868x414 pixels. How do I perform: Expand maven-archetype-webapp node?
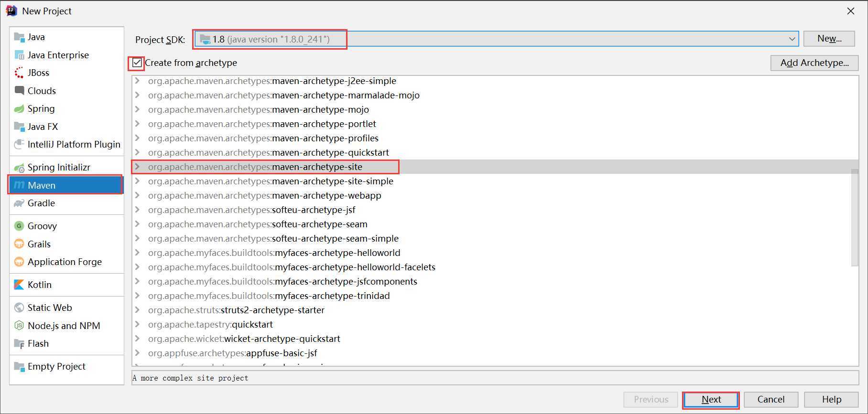pyautogui.click(x=138, y=195)
